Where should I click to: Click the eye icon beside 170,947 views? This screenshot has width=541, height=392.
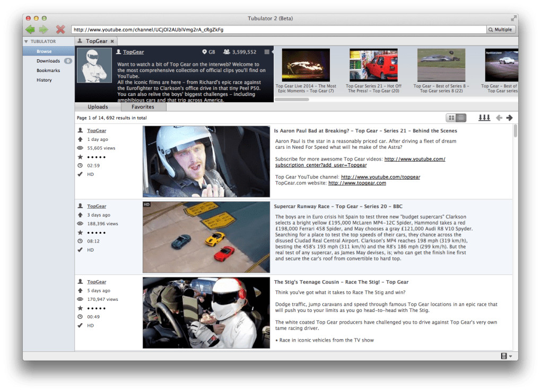tap(80, 299)
